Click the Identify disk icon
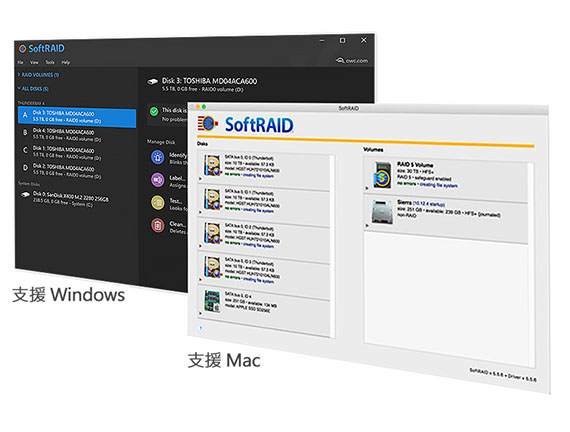This screenshot has width=570, height=432. click(157, 157)
